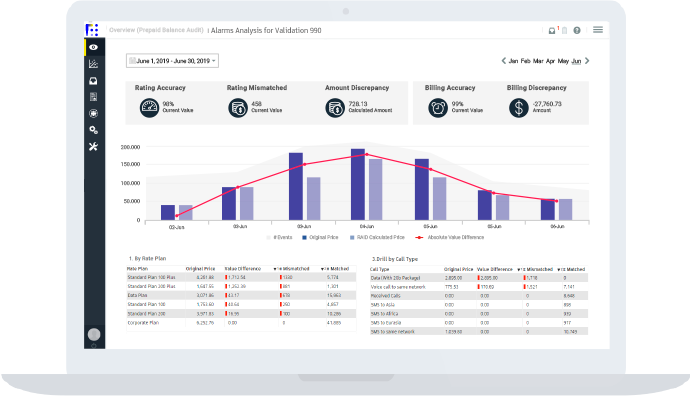Click the Amount Discrepancy coins icon
690x400 pixels.
335,107
